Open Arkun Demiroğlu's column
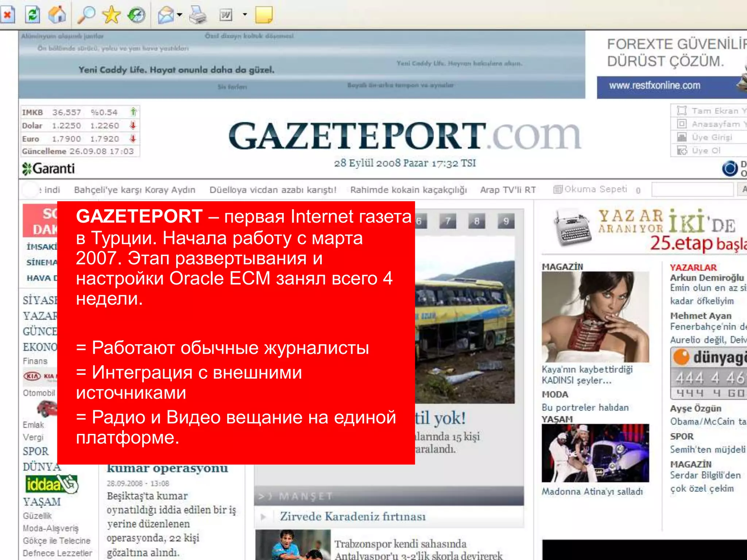The height and width of the screenshot is (560, 747). tap(707, 278)
